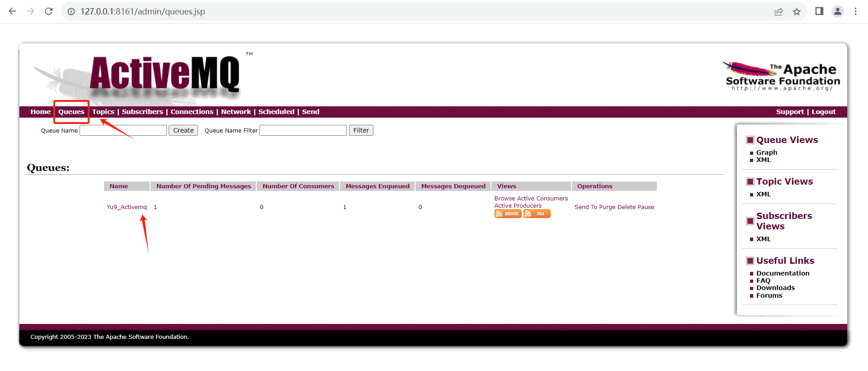868x371 pixels.
Task: Open the Queues menu item
Action: coord(71,112)
